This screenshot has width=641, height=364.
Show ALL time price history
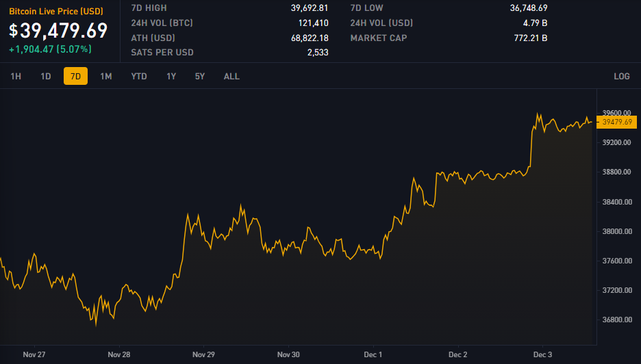(x=231, y=77)
